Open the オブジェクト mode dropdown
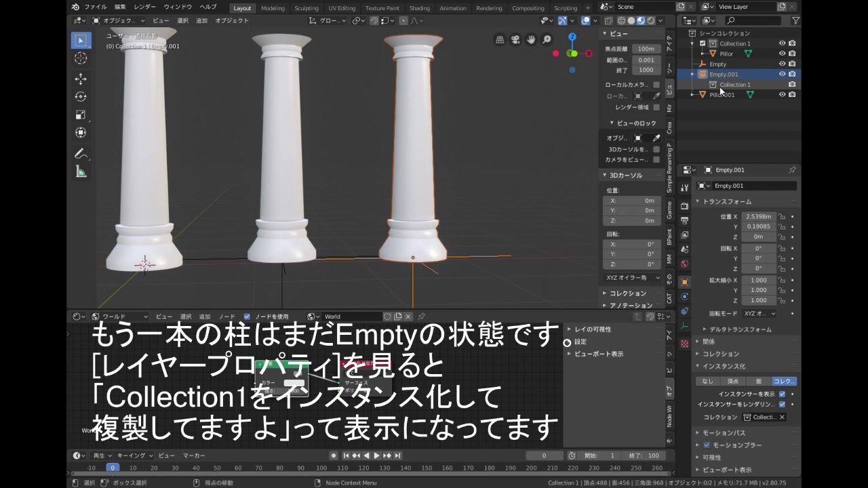The image size is (868, 488). click(x=118, y=20)
